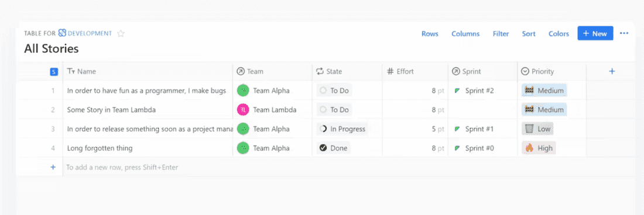This screenshot has width=644, height=215.
Task: Open To Do state dropdown in row 1
Action: (334, 91)
